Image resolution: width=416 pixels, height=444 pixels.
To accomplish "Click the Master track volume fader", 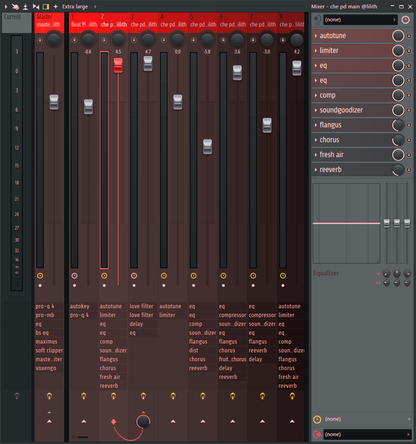I will point(54,102).
